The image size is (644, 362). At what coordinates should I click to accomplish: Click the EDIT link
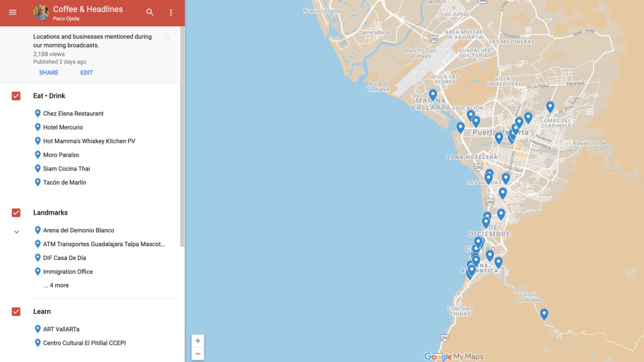(86, 72)
